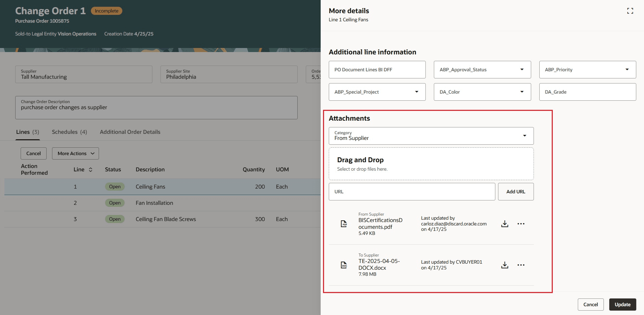Open the attachment Category dropdown
Image resolution: width=644 pixels, height=315 pixels.
click(525, 136)
